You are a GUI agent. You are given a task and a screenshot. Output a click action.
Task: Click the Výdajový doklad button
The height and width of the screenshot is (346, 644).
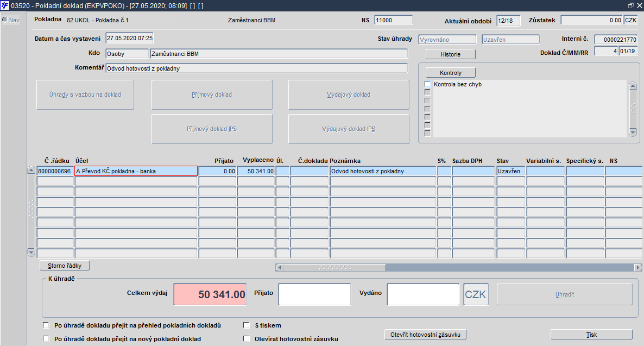tap(349, 95)
